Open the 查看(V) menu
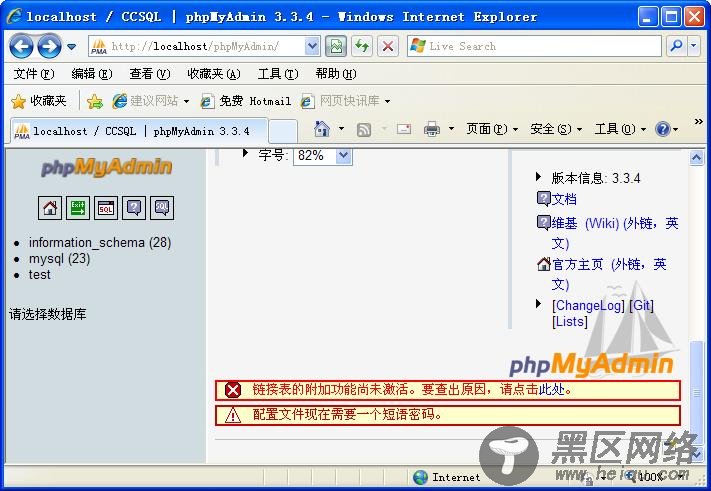 (150, 74)
